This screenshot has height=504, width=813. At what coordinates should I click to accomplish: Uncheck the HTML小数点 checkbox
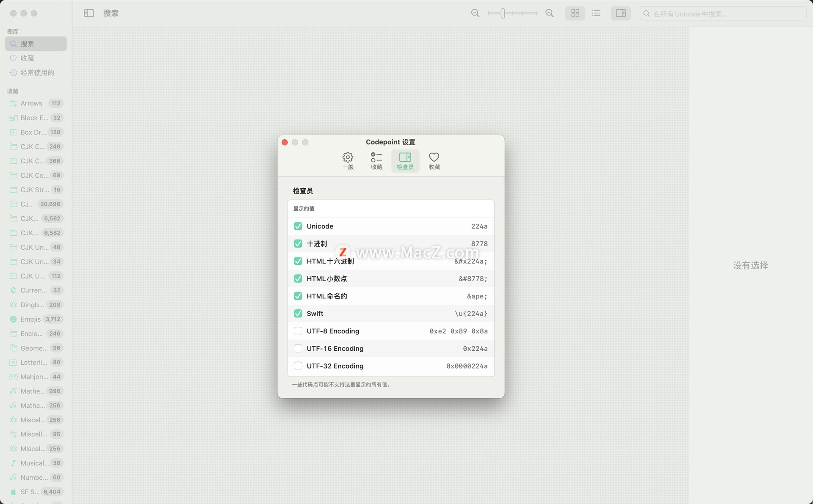tap(298, 278)
